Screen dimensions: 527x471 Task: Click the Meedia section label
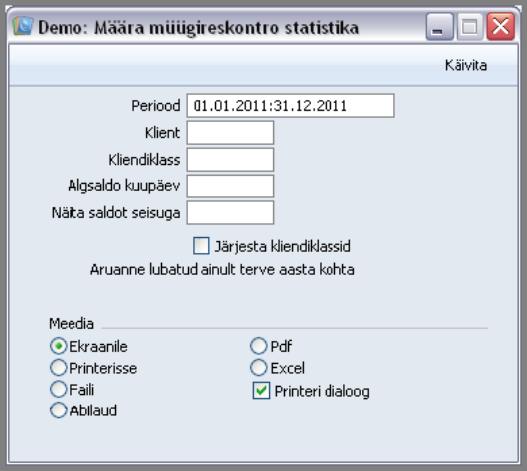[x=71, y=324]
